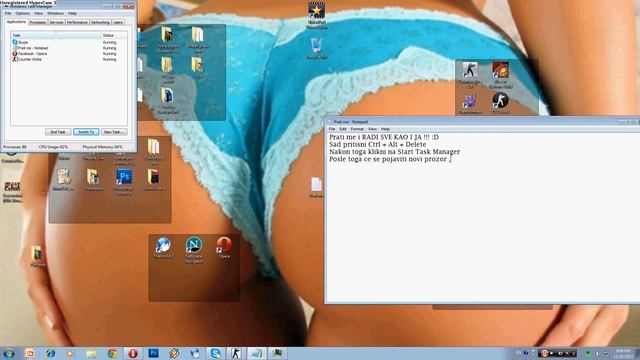This screenshot has width=640, height=360.
Task: Select the Skype task in the list
Action: point(69,42)
